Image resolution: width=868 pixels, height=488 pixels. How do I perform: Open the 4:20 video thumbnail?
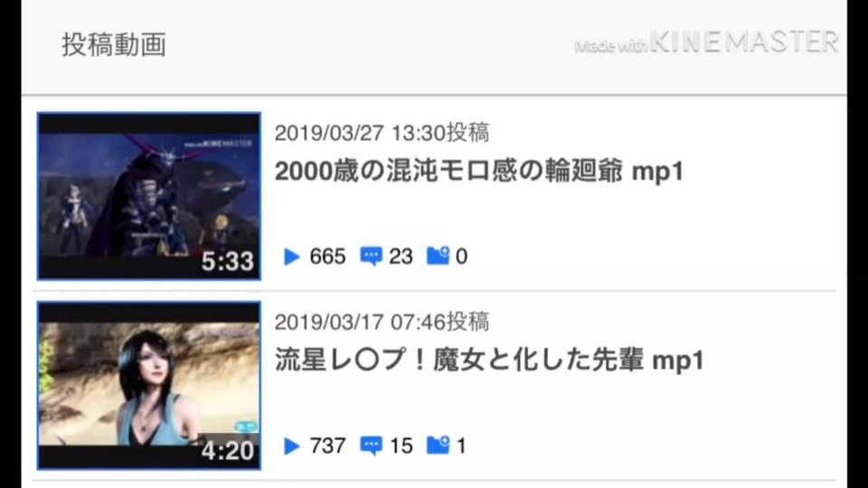[149, 386]
